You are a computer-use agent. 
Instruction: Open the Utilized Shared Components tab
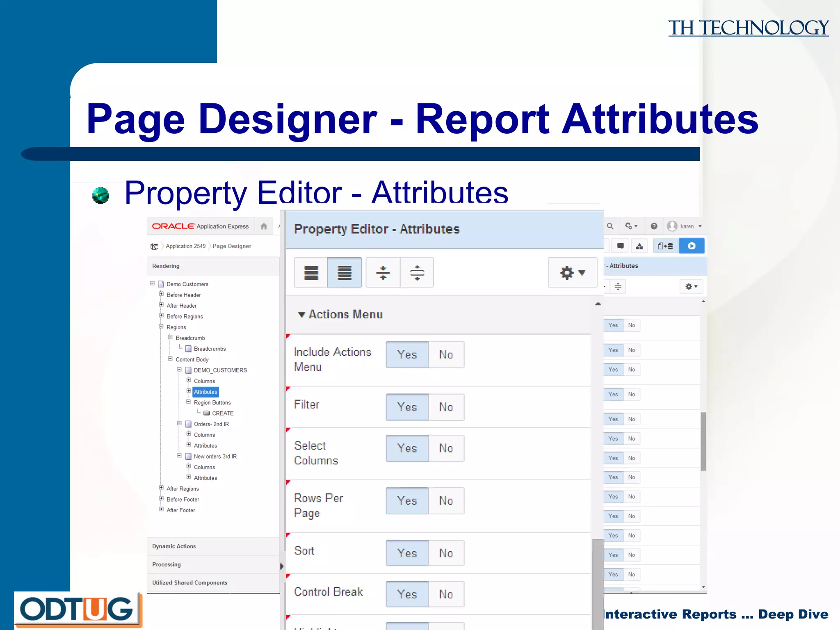click(213, 583)
